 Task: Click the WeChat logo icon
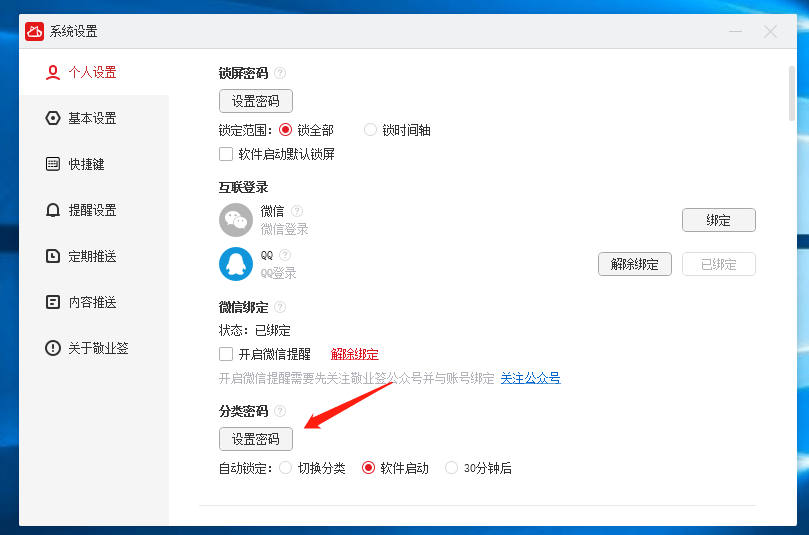click(x=235, y=220)
